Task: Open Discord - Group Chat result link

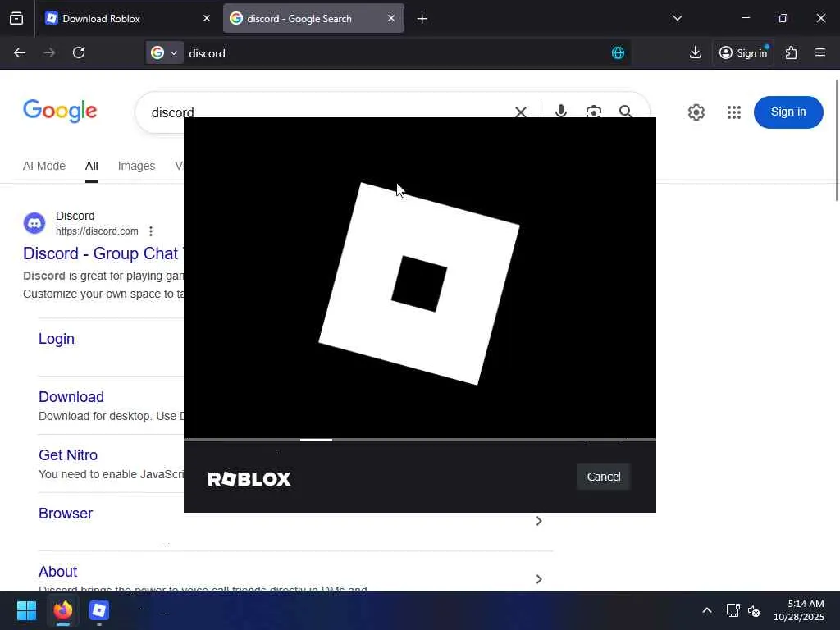Action: coord(103,253)
